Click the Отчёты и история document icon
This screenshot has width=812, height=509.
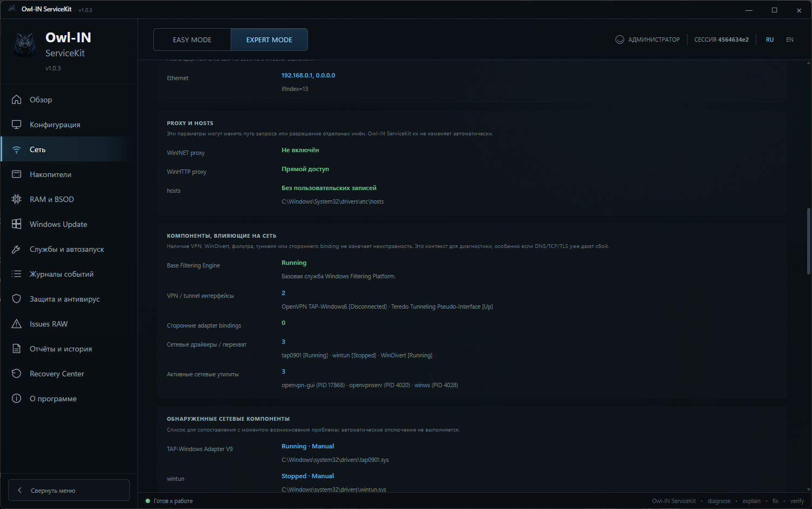click(x=17, y=349)
